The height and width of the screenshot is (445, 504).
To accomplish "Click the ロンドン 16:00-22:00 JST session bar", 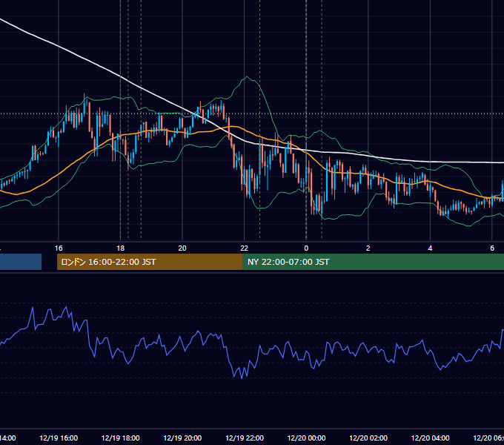I will tap(150, 262).
